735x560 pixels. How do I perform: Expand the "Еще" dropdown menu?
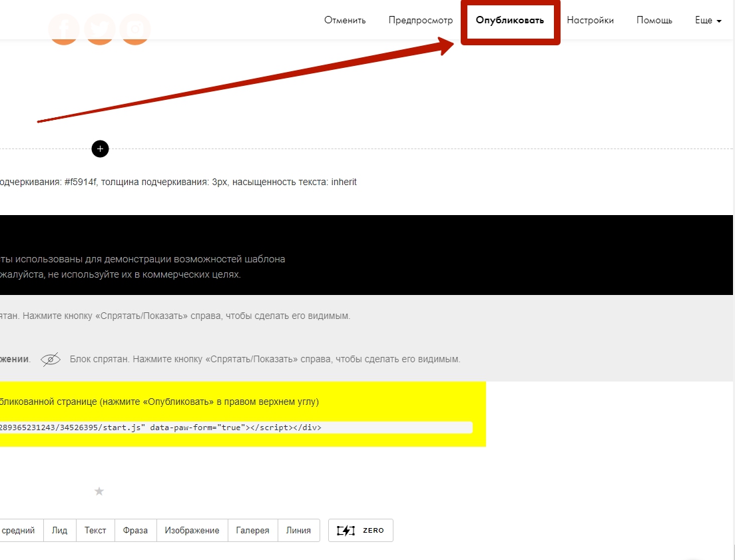point(708,21)
